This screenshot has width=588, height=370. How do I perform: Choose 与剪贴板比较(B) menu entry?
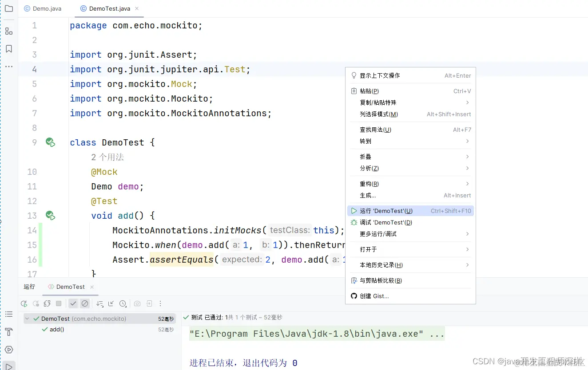point(410,280)
